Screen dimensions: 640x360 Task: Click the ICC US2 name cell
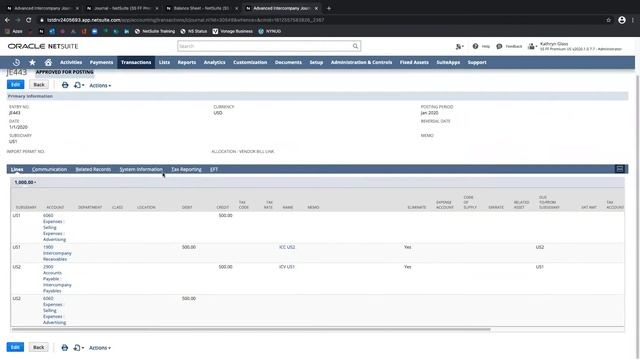click(x=287, y=247)
